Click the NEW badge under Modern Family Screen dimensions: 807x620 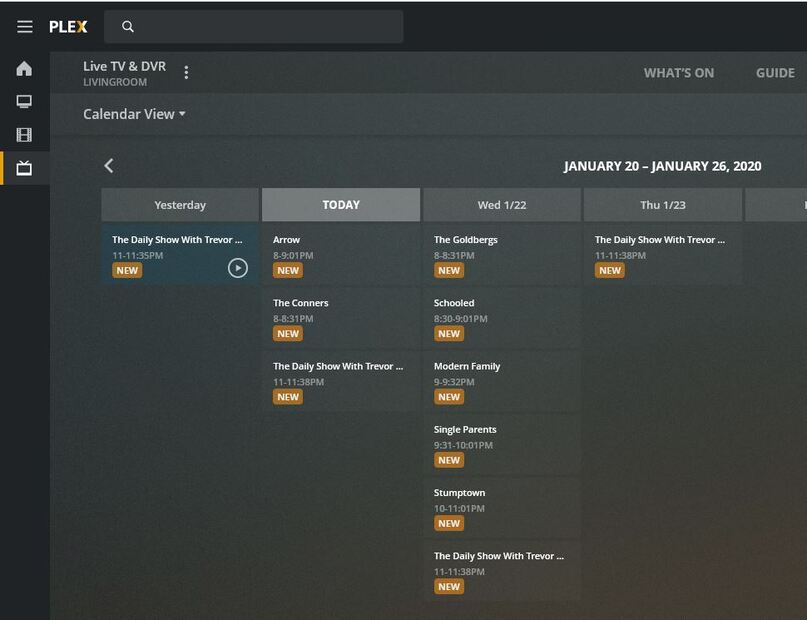coord(449,397)
